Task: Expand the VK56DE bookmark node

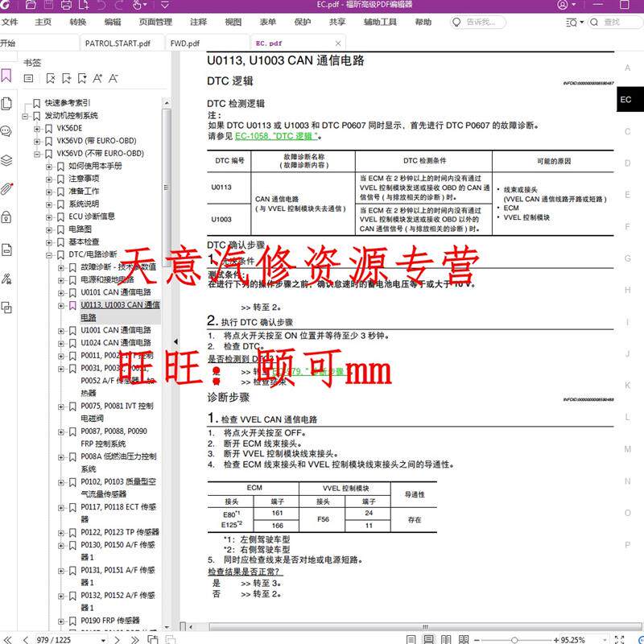Action: click(37, 129)
